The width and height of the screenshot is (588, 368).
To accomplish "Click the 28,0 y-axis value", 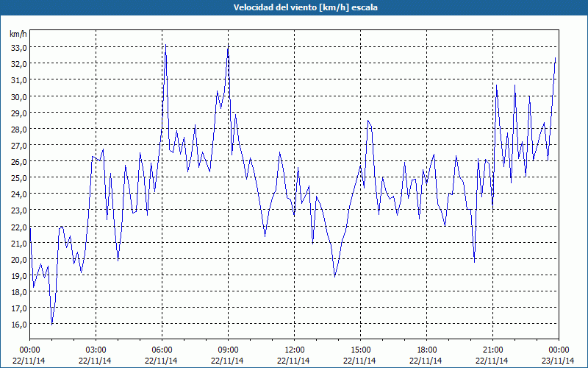I will click(19, 130).
